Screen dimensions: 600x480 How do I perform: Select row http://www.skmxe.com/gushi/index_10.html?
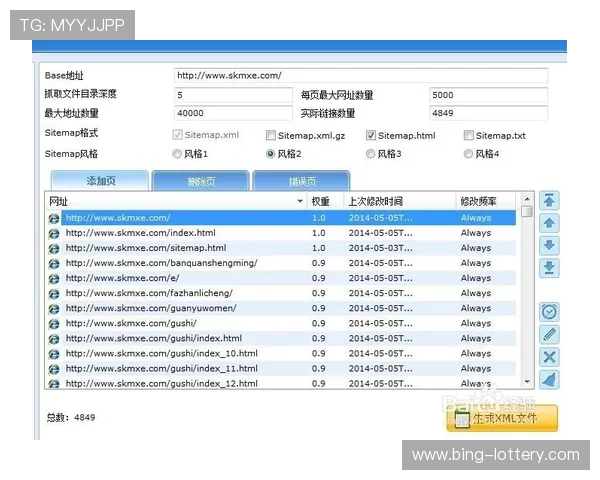tap(281, 354)
